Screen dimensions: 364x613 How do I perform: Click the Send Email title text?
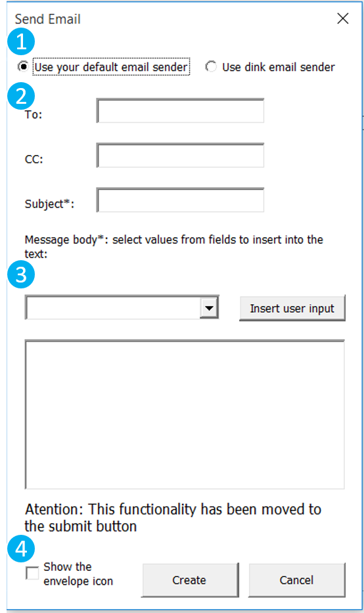[x=48, y=19]
